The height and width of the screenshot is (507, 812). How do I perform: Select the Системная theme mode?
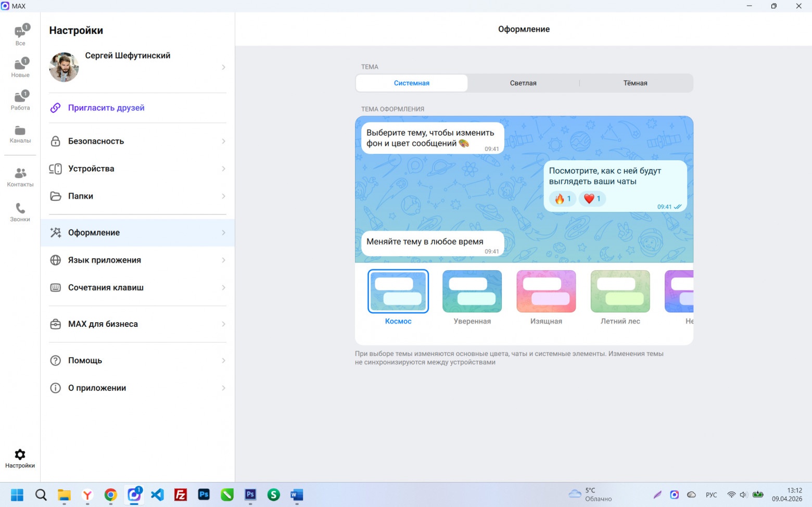click(412, 83)
